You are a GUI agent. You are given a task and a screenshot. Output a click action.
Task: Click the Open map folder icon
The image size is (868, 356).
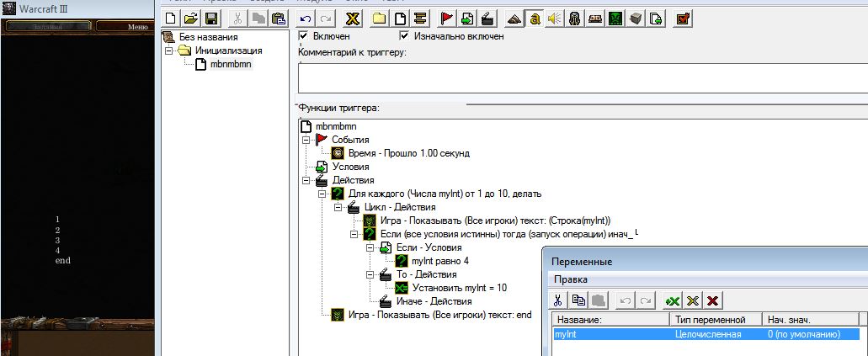click(191, 19)
